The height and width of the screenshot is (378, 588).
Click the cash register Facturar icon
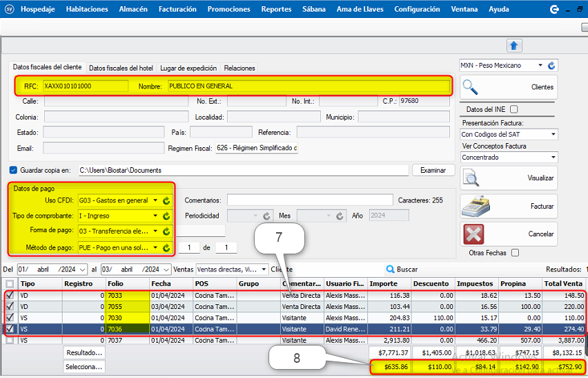pyautogui.click(x=476, y=206)
